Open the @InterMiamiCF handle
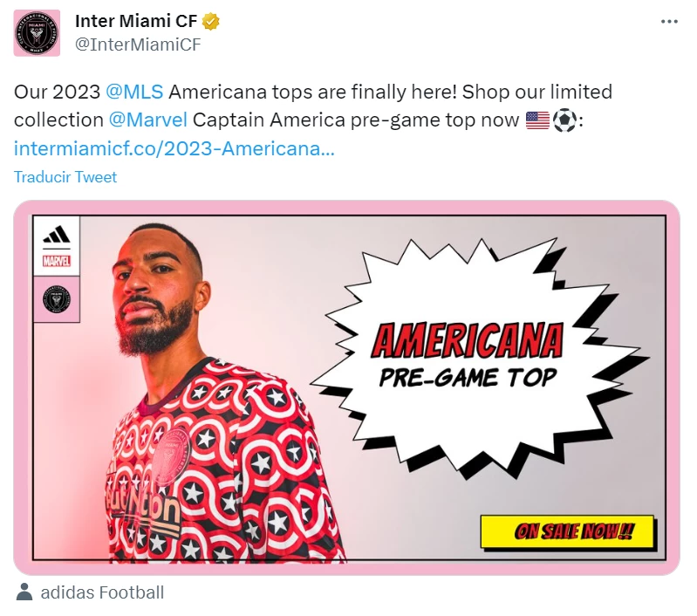Image resolution: width=697 pixels, height=616 pixels. (x=138, y=45)
